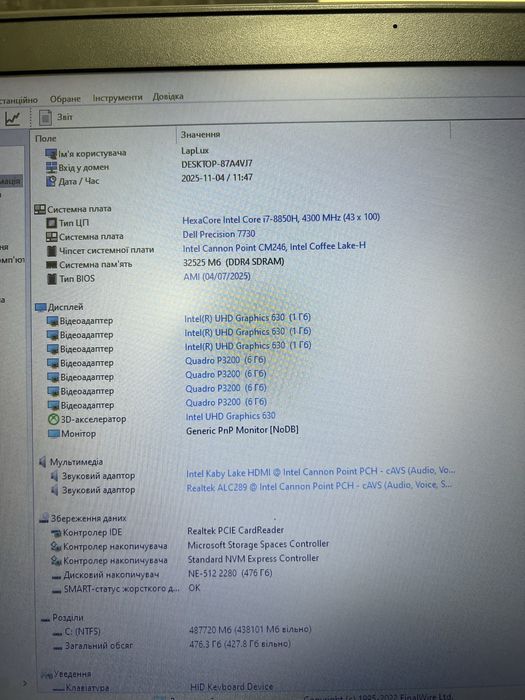Open the Intel UHD Graphics 630 3D-accelerator link
The image size is (525, 700).
pyautogui.click(x=230, y=416)
